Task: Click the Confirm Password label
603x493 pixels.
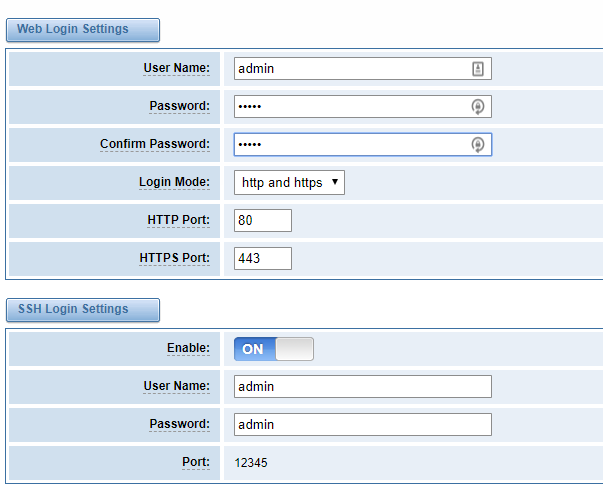Action: [x=155, y=144]
